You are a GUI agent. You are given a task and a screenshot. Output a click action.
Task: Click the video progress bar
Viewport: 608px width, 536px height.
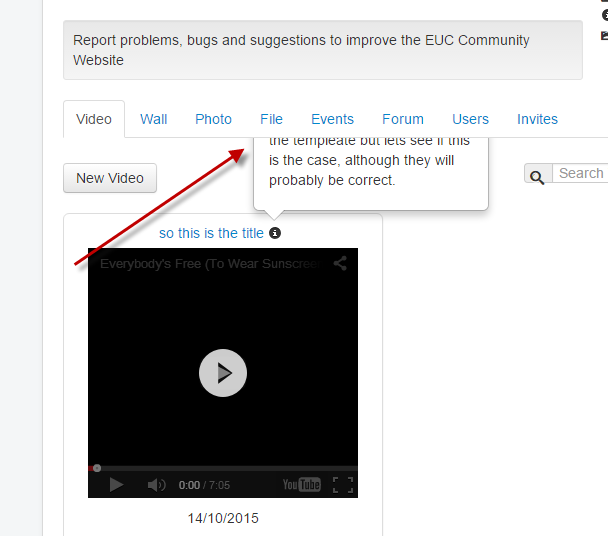click(x=223, y=468)
